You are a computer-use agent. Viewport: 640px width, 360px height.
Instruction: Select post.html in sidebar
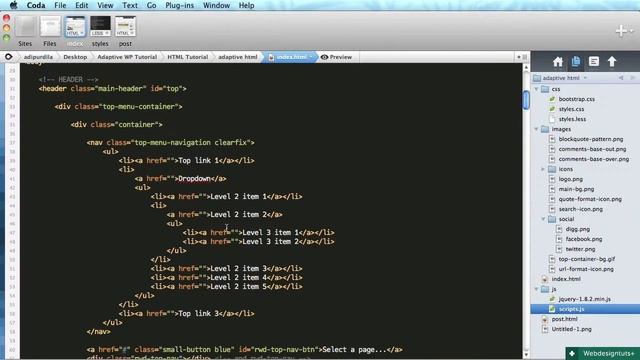(x=564, y=319)
